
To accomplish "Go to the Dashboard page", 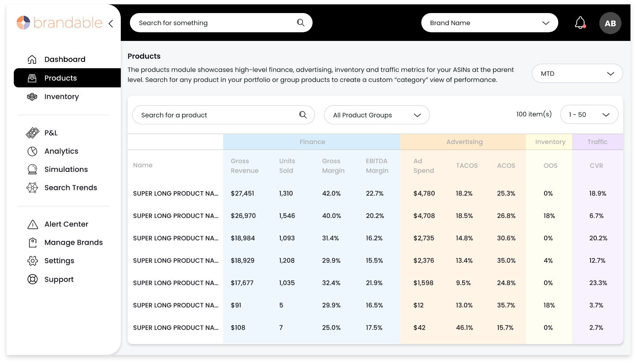I will tap(65, 59).
